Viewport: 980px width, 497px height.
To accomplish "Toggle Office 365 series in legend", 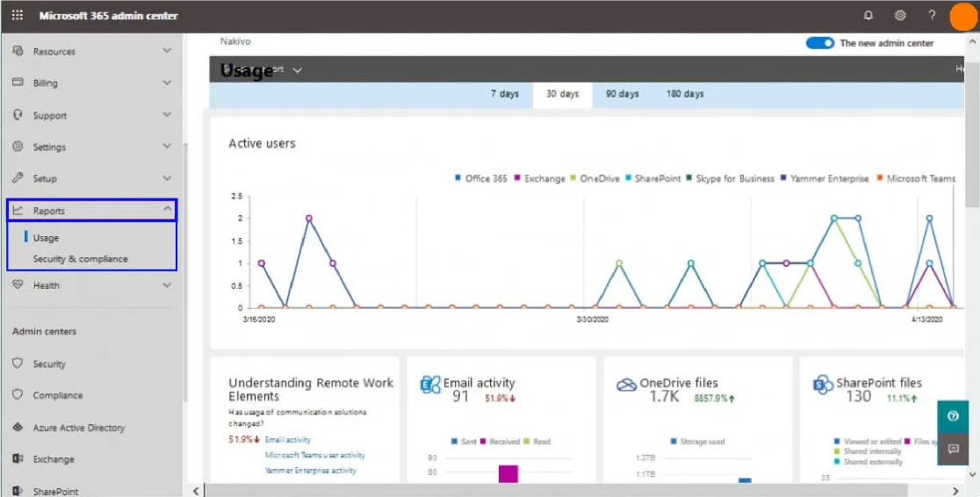I will 480,179.
